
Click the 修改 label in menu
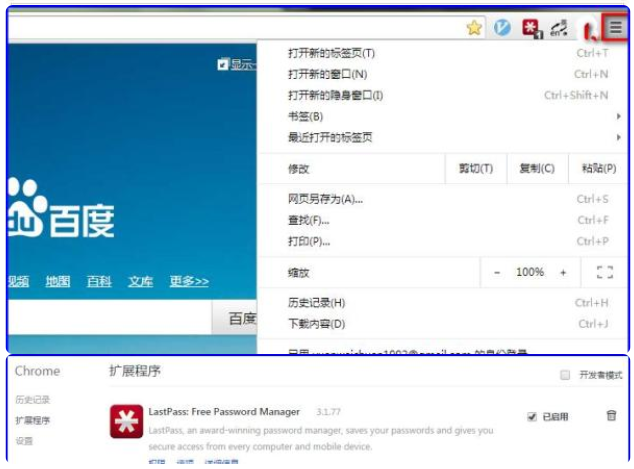298,169
